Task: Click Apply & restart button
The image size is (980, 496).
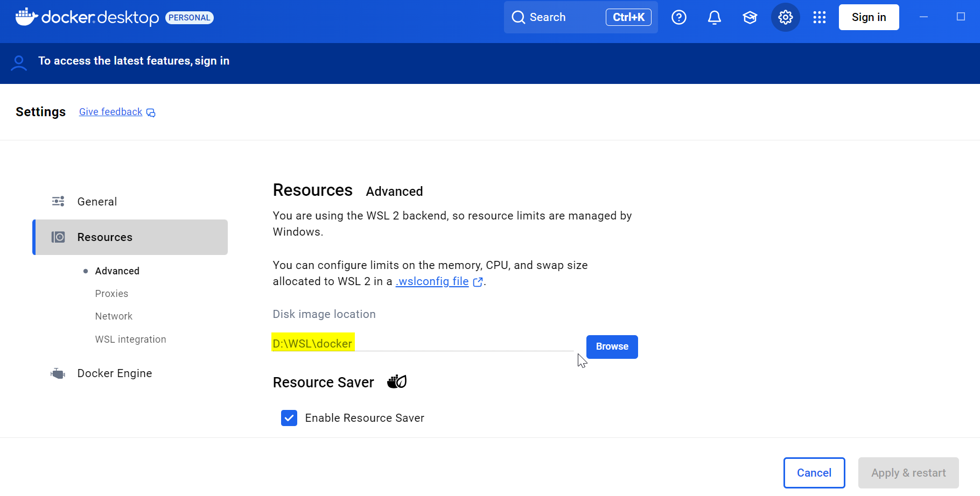Action: [x=908, y=473]
